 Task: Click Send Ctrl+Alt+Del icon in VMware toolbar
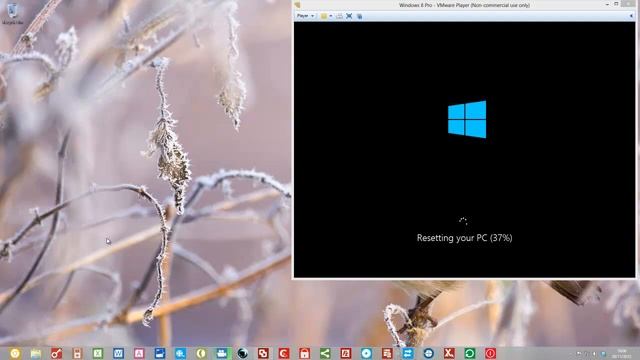339,16
